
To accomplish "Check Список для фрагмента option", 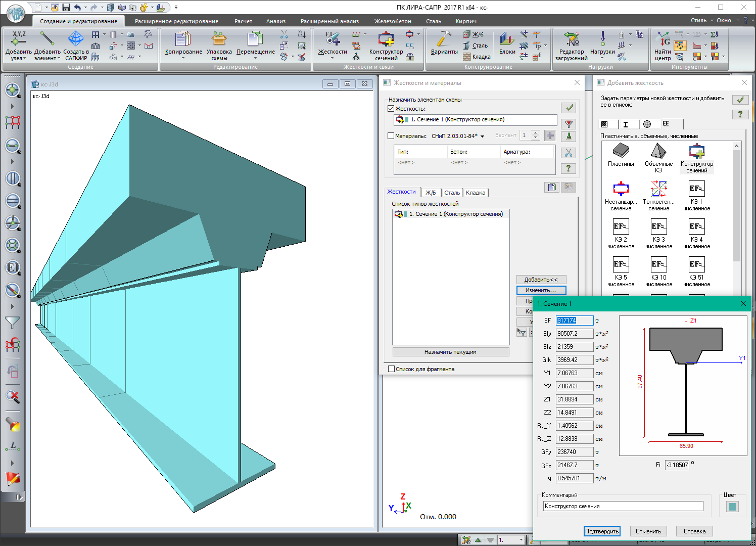I will tap(391, 369).
